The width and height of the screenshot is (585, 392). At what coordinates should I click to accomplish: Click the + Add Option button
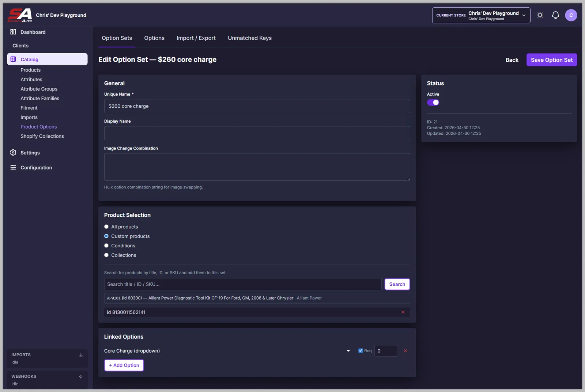124,365
